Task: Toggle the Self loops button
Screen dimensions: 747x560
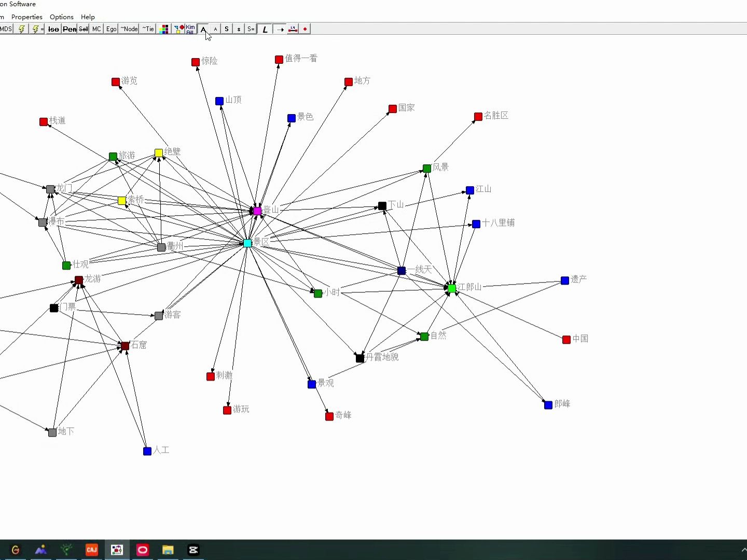Action: [84, 29]
